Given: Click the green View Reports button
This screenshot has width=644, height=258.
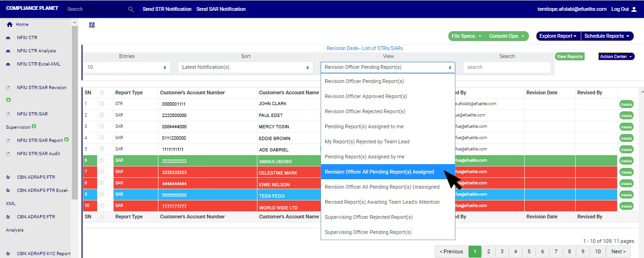Looking at the screenshot, I should (x=570, y=57).
